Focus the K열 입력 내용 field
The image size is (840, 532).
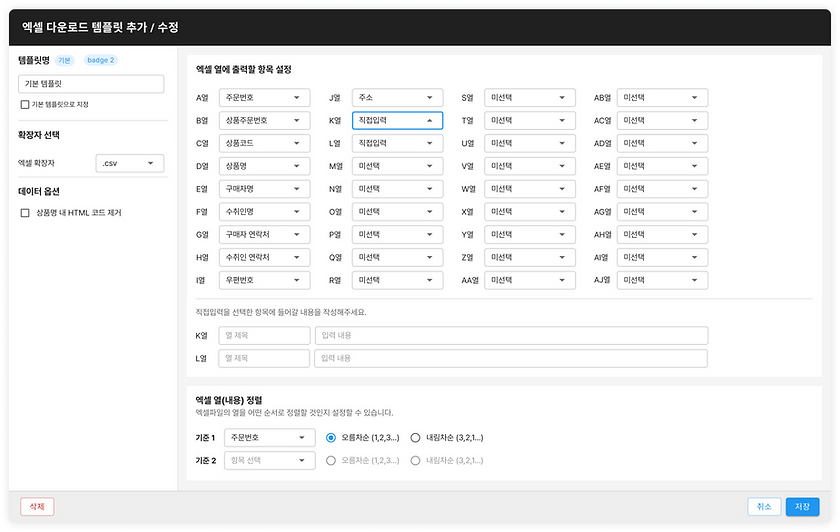click(x=512, y=335)
